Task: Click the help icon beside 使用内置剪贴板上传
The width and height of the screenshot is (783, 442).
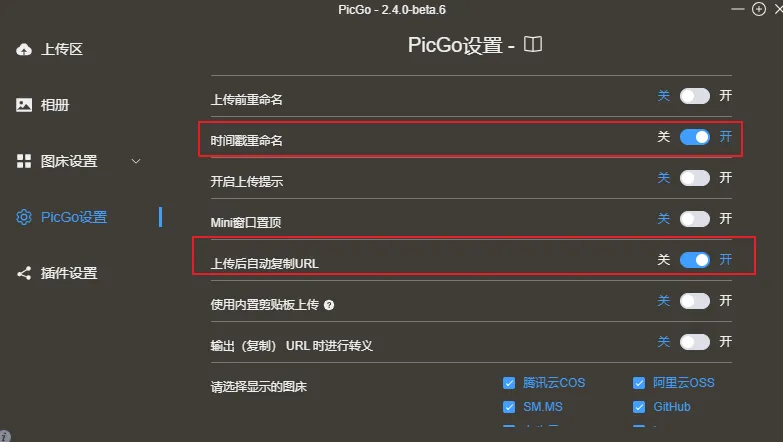Action: pos(329,304)
